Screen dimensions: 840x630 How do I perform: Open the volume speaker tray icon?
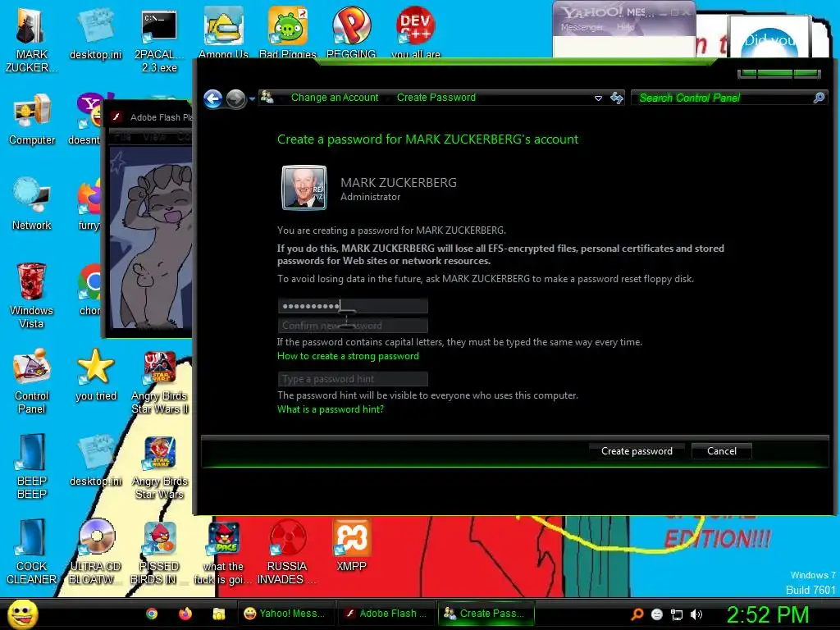[696, 614]
